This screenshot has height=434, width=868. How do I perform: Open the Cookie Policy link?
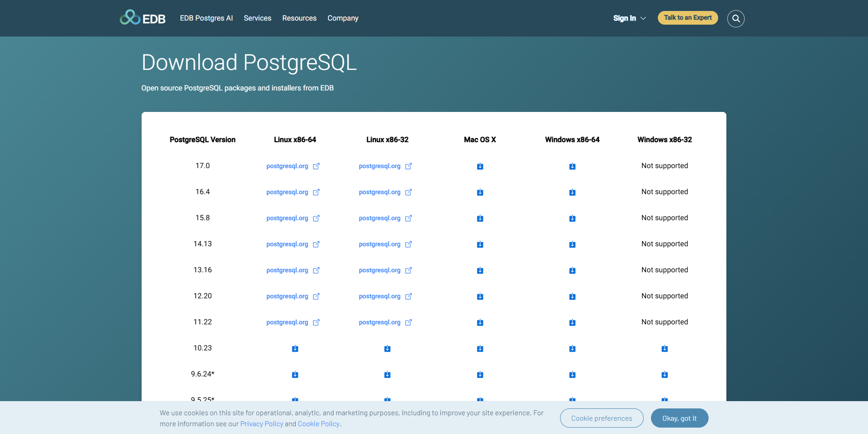tap(318, 424)
